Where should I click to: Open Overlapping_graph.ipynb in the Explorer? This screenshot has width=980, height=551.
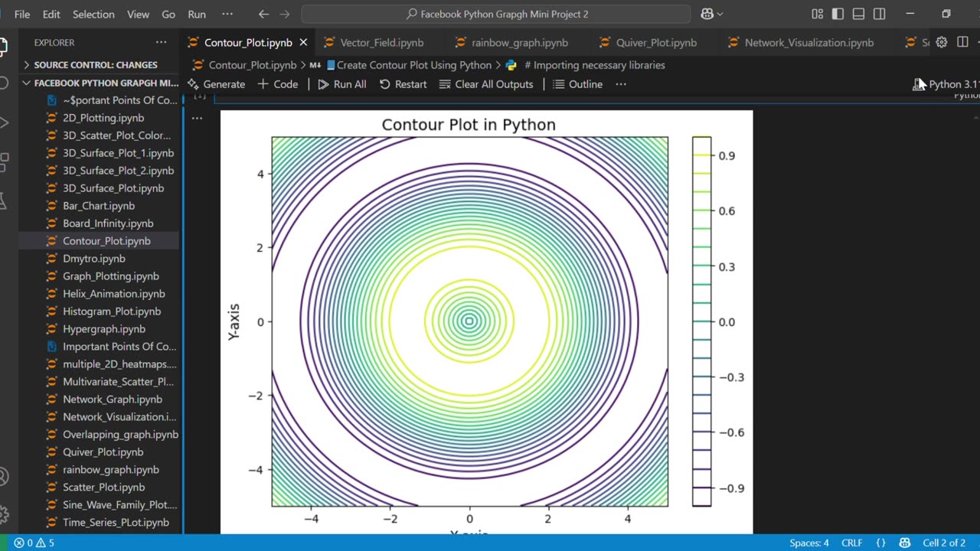point(120,435)
